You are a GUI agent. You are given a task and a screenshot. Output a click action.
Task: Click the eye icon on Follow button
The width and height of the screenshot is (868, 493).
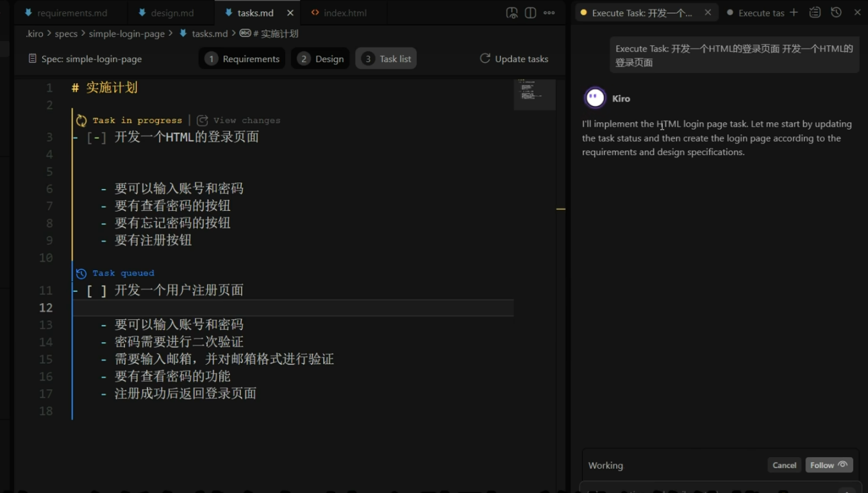tap(843, 465)
